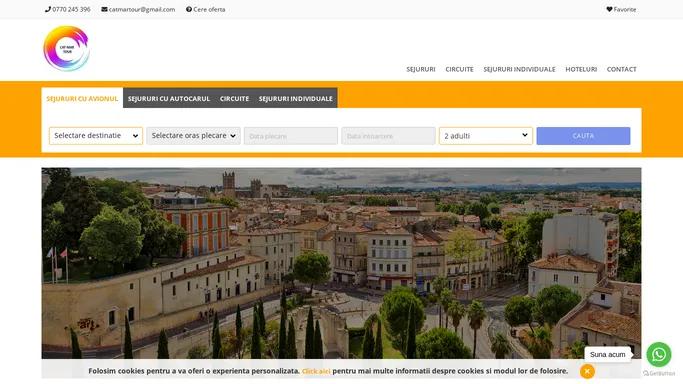Open SEJURURI INDIVIDUALE in main navigation
The image size is (683, 384).
(x=519, y=69)
